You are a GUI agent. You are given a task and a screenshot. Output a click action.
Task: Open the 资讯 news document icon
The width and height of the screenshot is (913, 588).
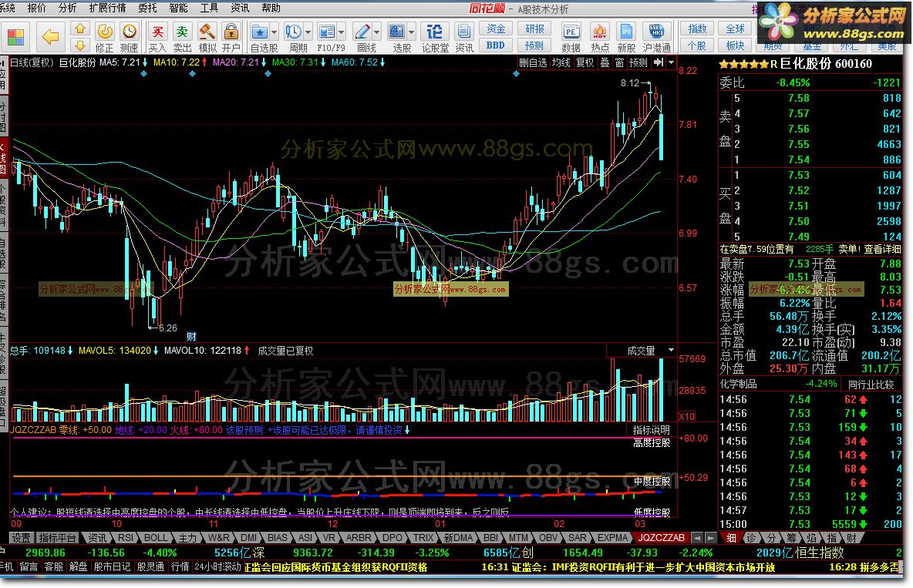click(x=464, y=32)
